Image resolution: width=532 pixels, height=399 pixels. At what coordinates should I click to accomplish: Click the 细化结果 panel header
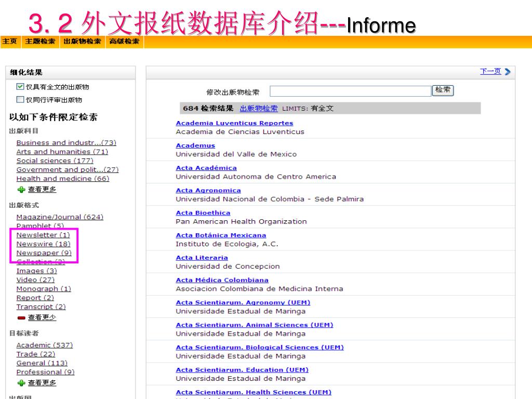point(71,73)
